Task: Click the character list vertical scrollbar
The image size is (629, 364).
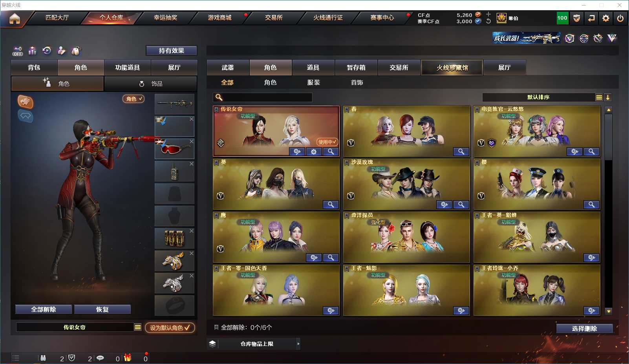Action: [x=609, y=210]
